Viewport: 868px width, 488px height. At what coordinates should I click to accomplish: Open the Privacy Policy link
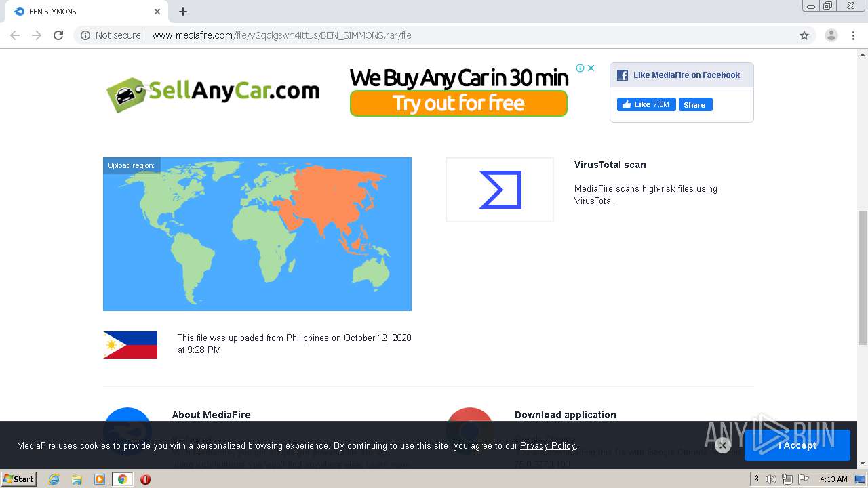click(x=547, y=445)
